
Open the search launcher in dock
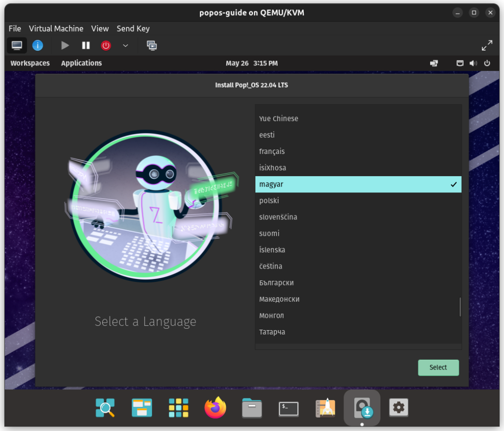pos(105,407)
